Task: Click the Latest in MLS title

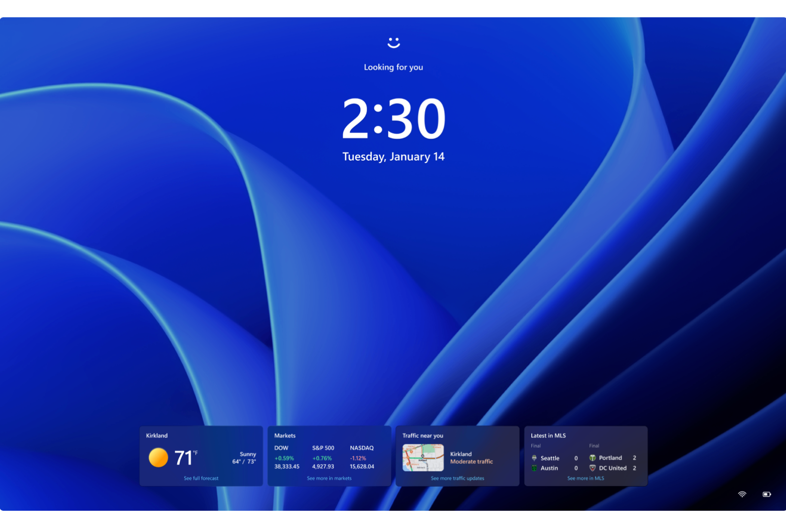Action: (548, 435)
